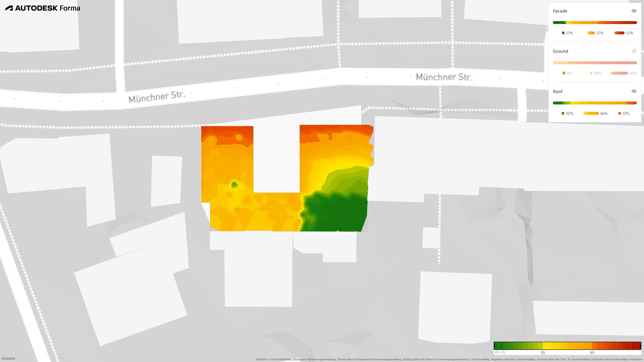Click the Facade 37% yellow share
The height and width of the screenshot is (362, 644).
596,33
